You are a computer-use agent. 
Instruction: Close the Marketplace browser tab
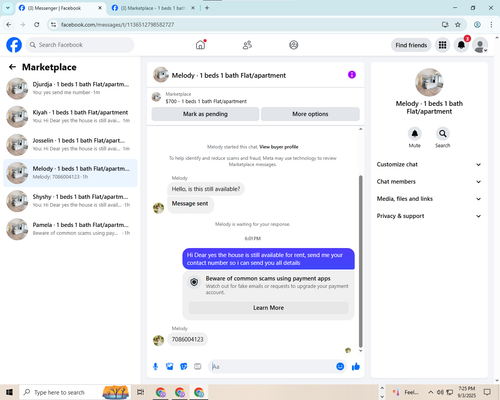(193, 8)
